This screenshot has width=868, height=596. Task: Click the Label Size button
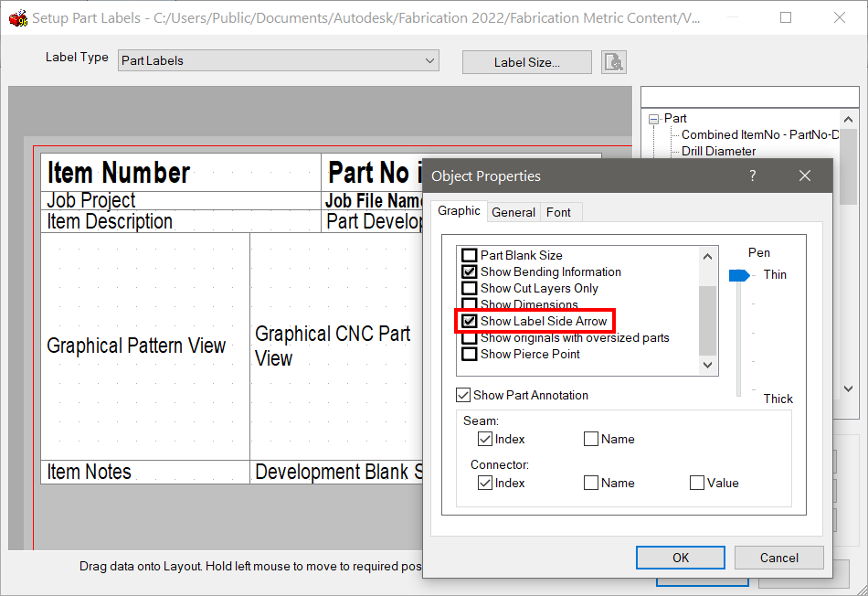click(x=526, y=62)
